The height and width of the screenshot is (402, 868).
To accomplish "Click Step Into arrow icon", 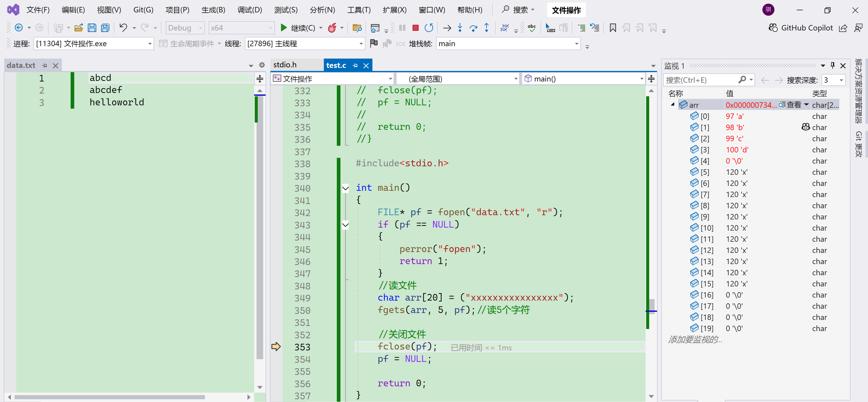I will click(x=460, y=28).
